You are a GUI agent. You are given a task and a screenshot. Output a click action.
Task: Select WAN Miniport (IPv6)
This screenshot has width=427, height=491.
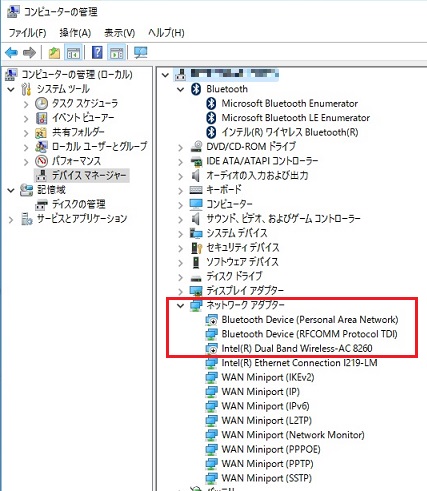(x=265, y=406)
